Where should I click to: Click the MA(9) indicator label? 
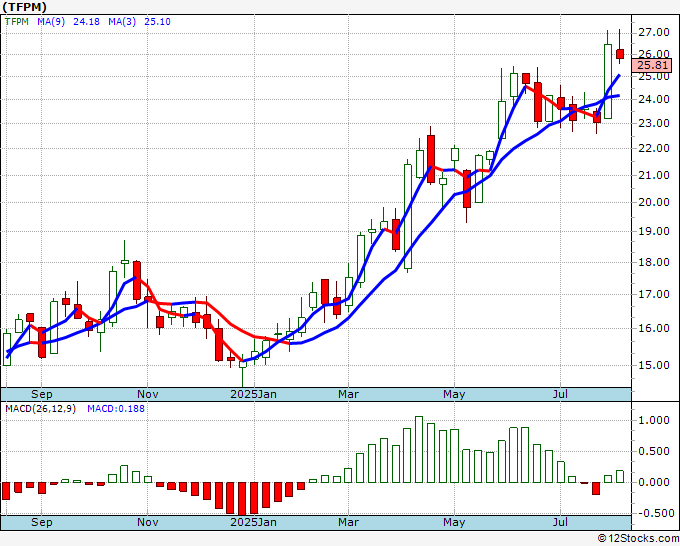pos(51,21)
